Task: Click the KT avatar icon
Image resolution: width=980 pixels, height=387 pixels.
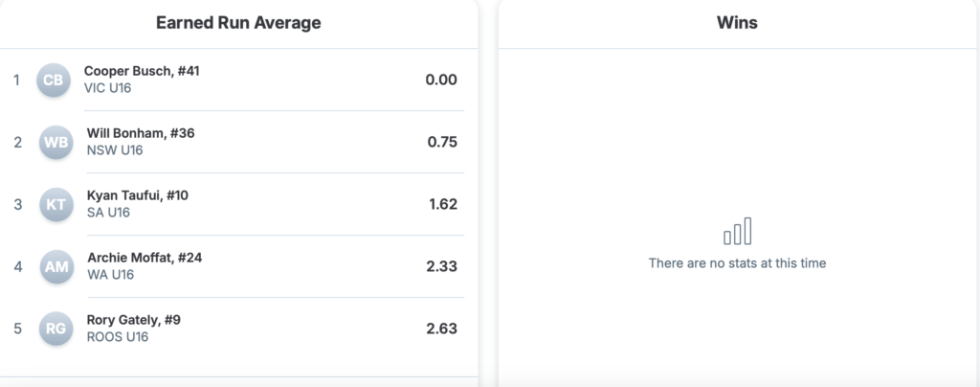Action: click(x=56, y=204)
